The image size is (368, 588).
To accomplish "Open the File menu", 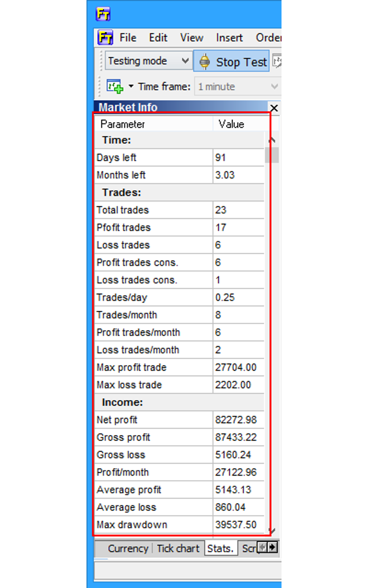I will (128, 38).
